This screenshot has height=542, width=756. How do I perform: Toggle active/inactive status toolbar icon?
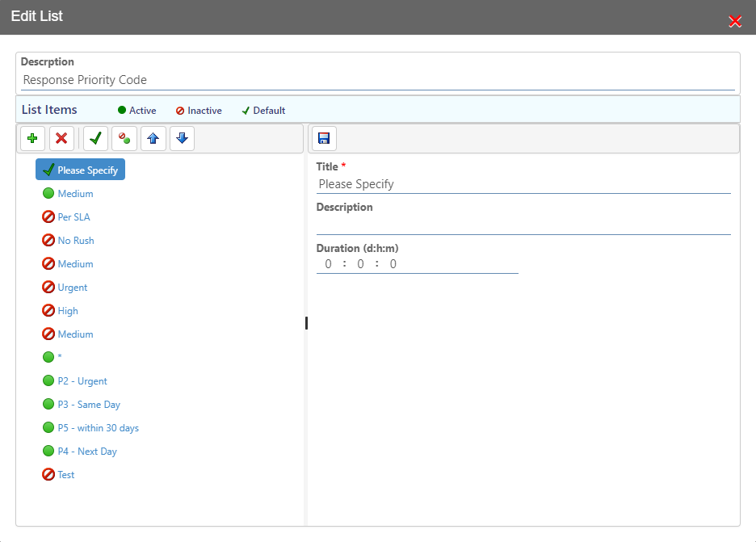124,139
